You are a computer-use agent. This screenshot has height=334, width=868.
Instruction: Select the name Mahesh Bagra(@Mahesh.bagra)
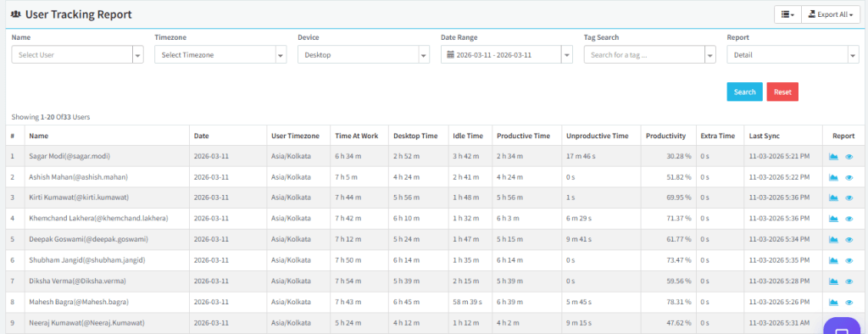click(79, 303)
